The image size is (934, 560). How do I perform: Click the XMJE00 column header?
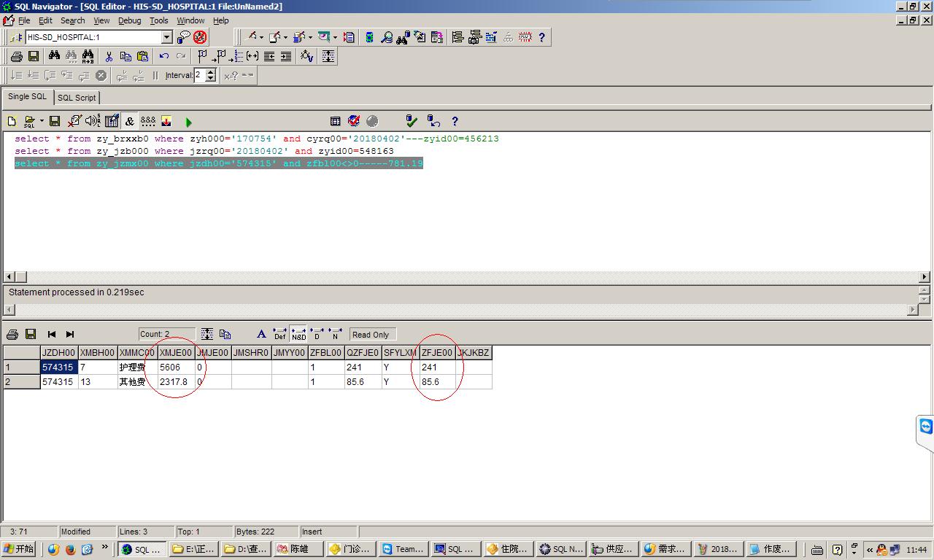(x=176, y=353)
